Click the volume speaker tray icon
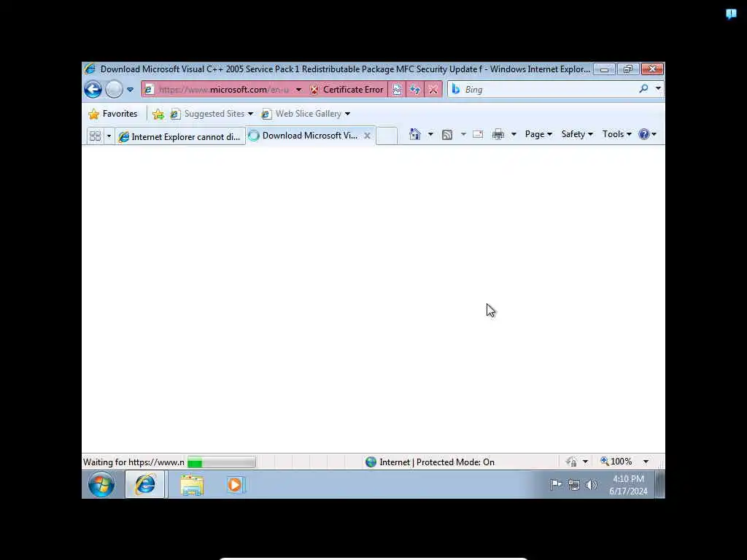This screenshot has width=747, height=560. (x=591, y=485)
